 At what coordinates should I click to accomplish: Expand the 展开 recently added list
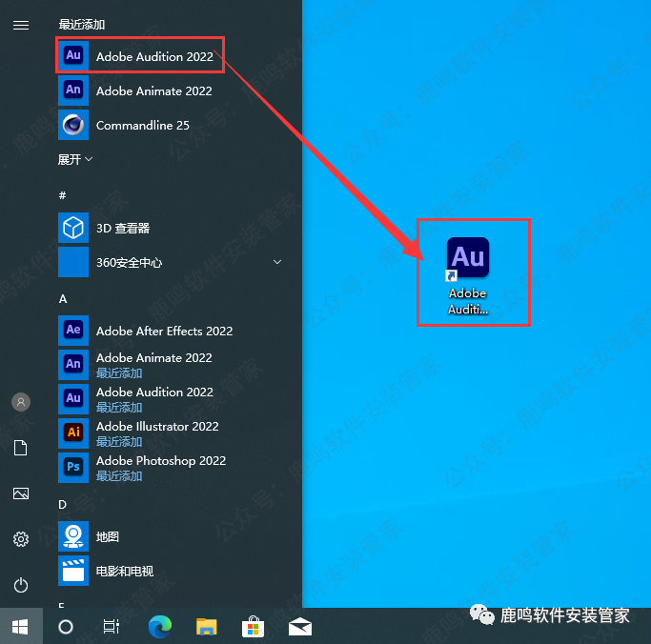[x=75, y=159]
